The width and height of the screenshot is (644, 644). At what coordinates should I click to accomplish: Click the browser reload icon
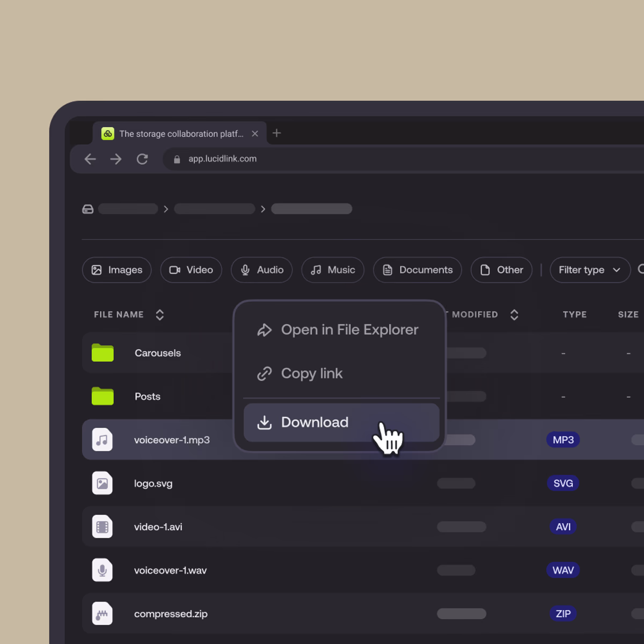[142, 159]
